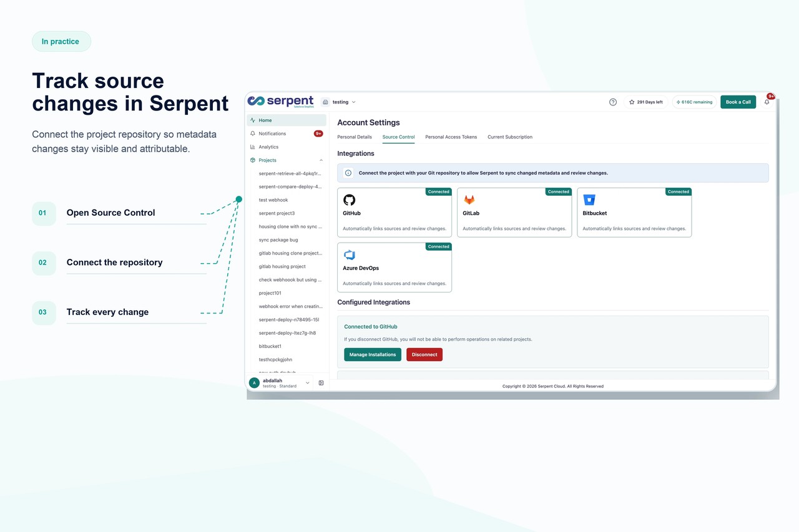Click the workspace building icon beside testing
Image resolution: width=799 pixels, height=532 pixels.
tap(325, 102)
